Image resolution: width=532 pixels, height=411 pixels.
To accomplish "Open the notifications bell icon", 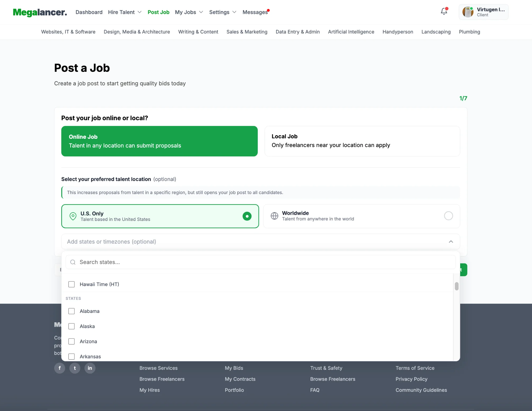I will (x=444, y=11).
